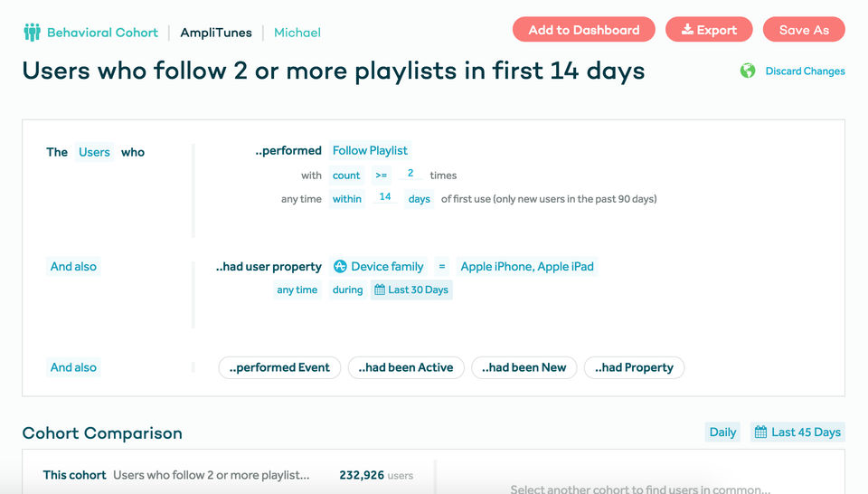Click Discard Changes link
This screenshot has width=868, height=494.
coord(805,71)
